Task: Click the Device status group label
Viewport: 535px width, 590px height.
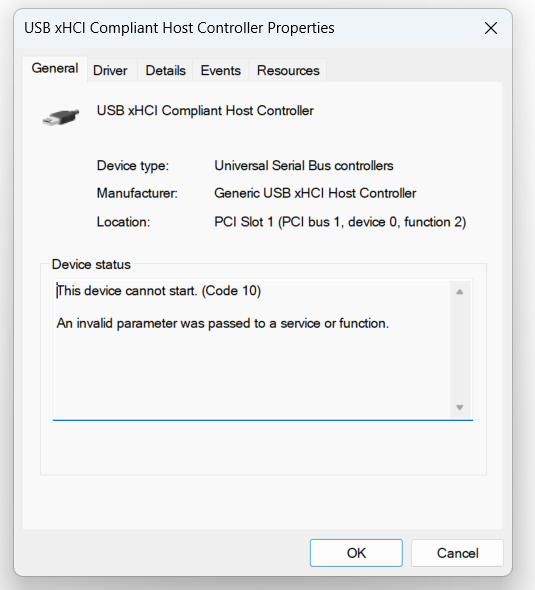Action: click(x=91, y=265)
